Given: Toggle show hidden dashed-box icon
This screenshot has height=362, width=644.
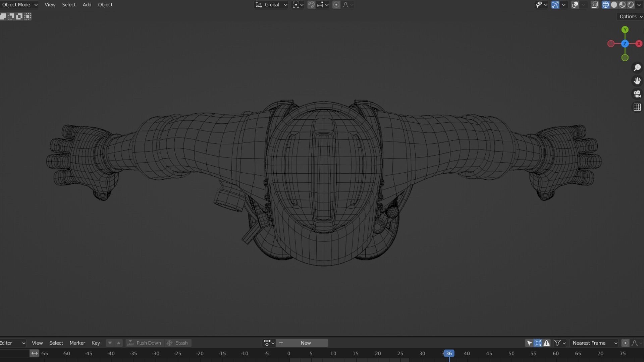Looking at the screenshot, I should pos(538,343).
